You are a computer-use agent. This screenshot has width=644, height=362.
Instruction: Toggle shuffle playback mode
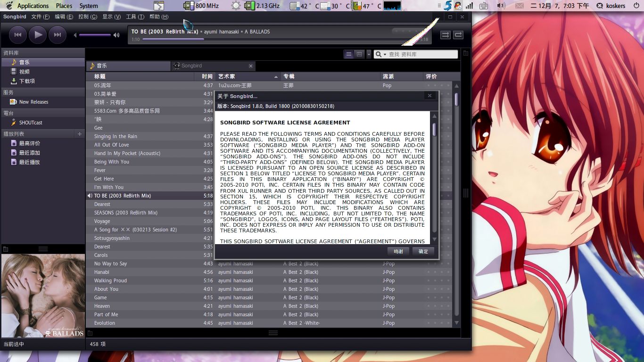pos(445,35)
